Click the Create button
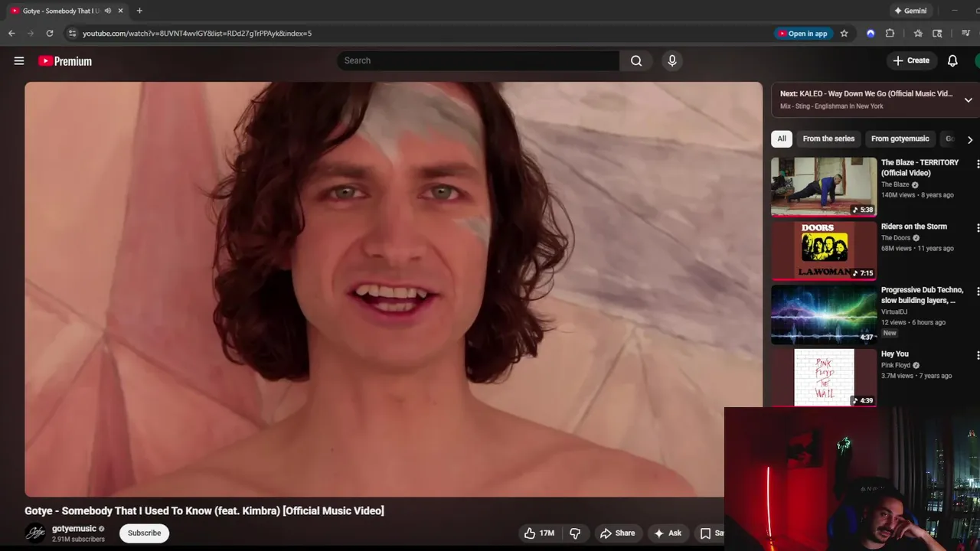This screenshot has height=551, width=980. point(911,60)
